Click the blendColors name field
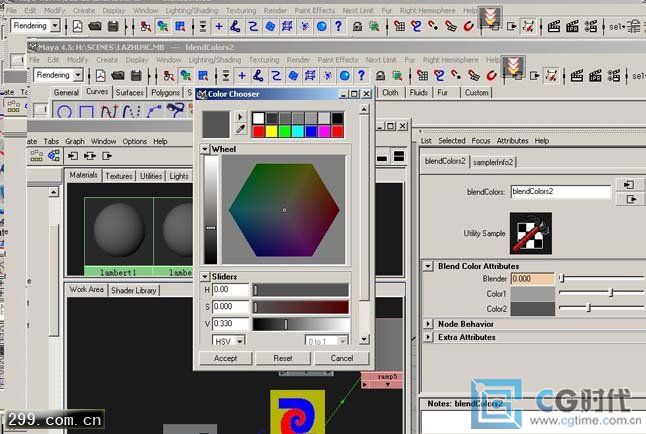The height and width of the screenshot is (434, 646). point(561,192)
